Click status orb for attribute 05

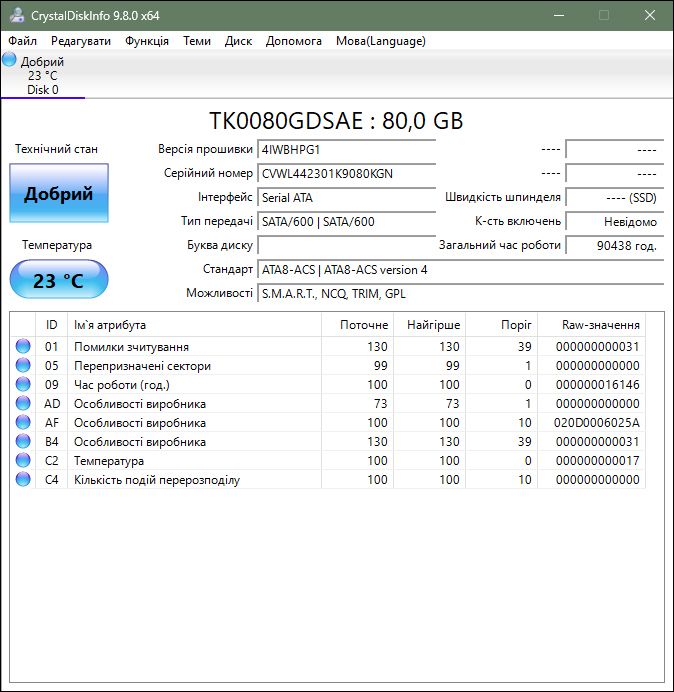click(23, 365)
